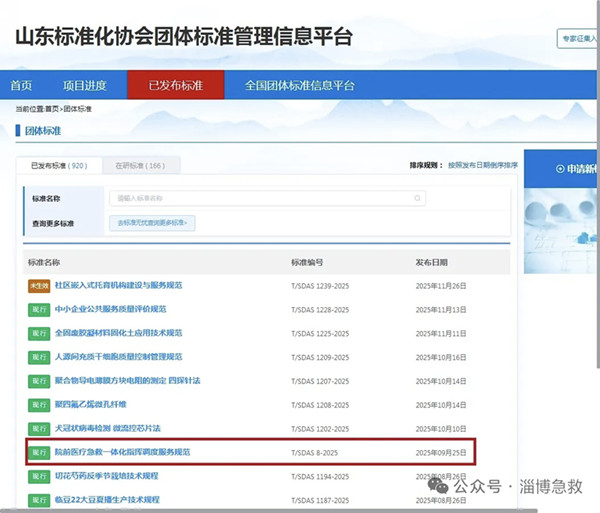This screenshot has height=513, width=600.
Task: Open 社区嵌入式托育机构建设与服务规范 standard link
Action: point(118,285)
